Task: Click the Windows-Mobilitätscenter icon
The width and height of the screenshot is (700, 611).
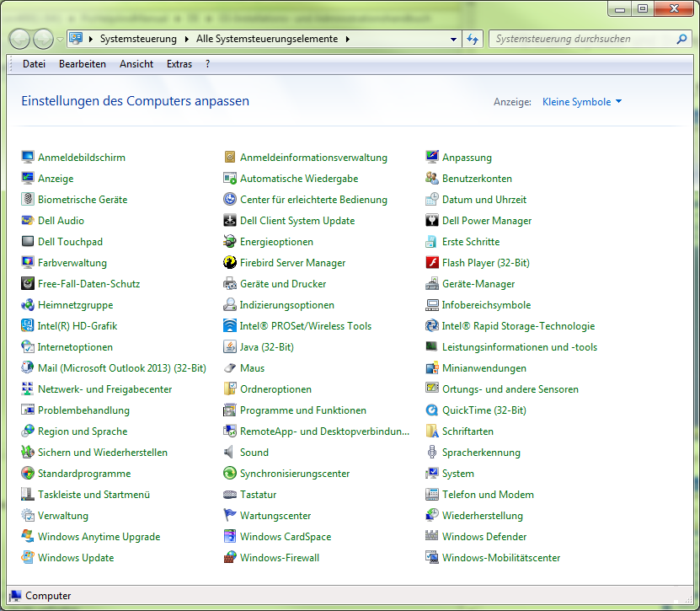Action: tap(431, 557)
